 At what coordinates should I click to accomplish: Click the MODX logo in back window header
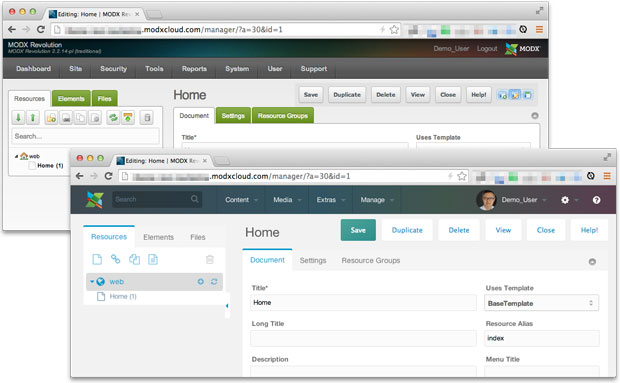[522, 49]
